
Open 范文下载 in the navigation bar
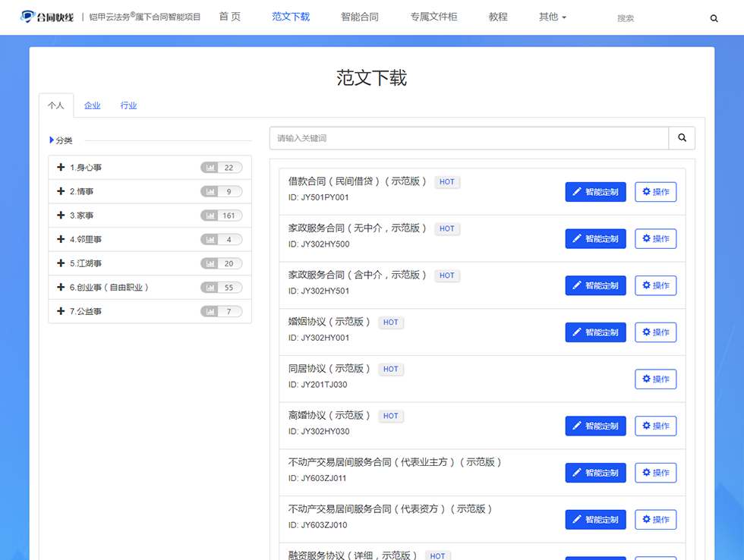pos(291,17)
